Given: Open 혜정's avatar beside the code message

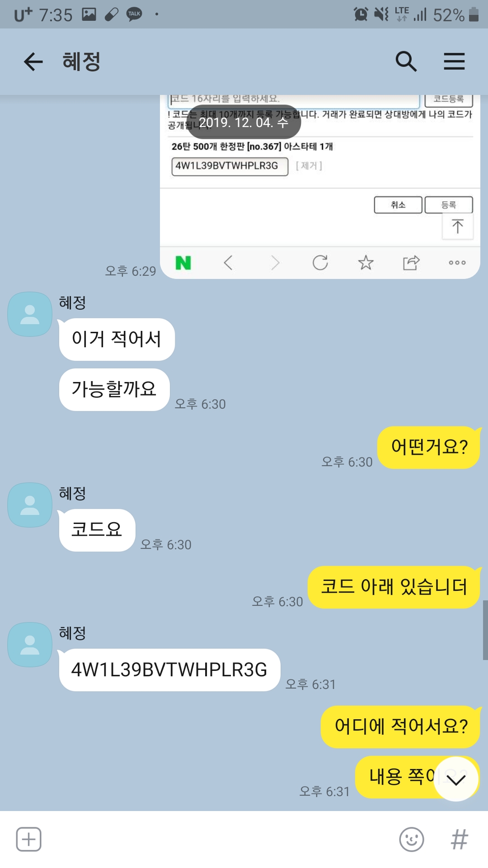Looking at the screenshot, I should pyautogui.click(x=30, y=645).
